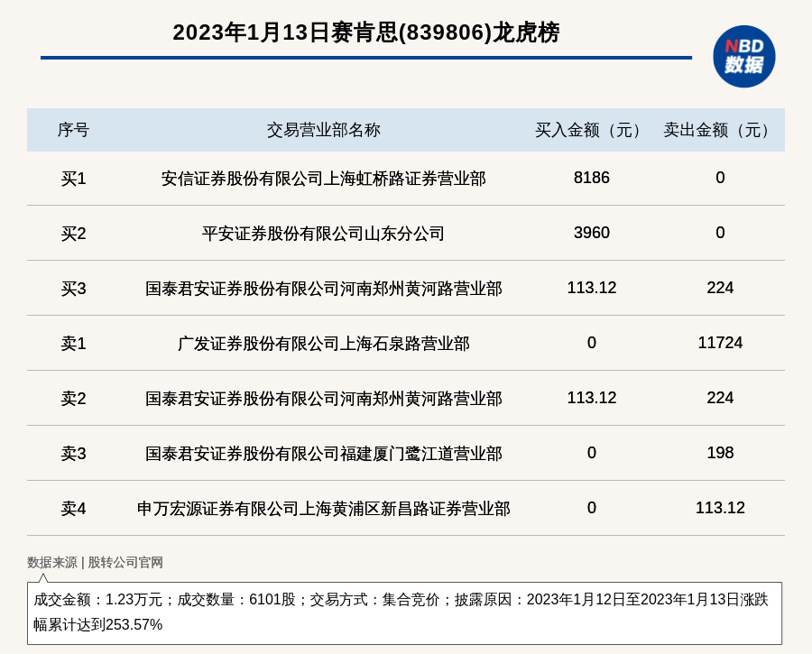The image size is (812, 654).
Task: Select buy amount 8186 in 买1 row
Action: [x=591, y=178]
